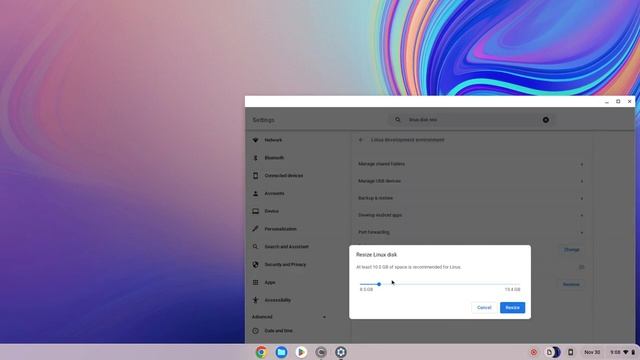The height and width of the screenshot is (360, 640).
Task: Stop screen recording in the tray
Action: pyautogui.click(x=533, y=352)
